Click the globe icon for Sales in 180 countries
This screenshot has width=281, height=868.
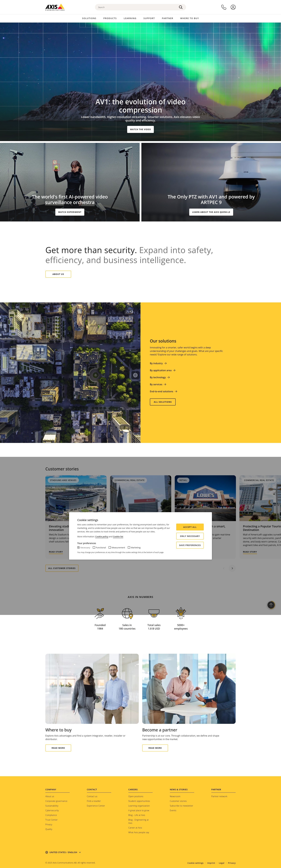pyautogui.click(x=127, y=613)
